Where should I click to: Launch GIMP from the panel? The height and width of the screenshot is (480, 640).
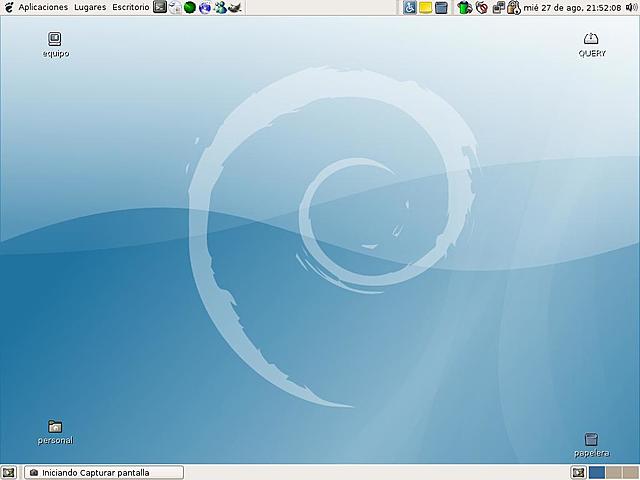click(x=235, y=7)
